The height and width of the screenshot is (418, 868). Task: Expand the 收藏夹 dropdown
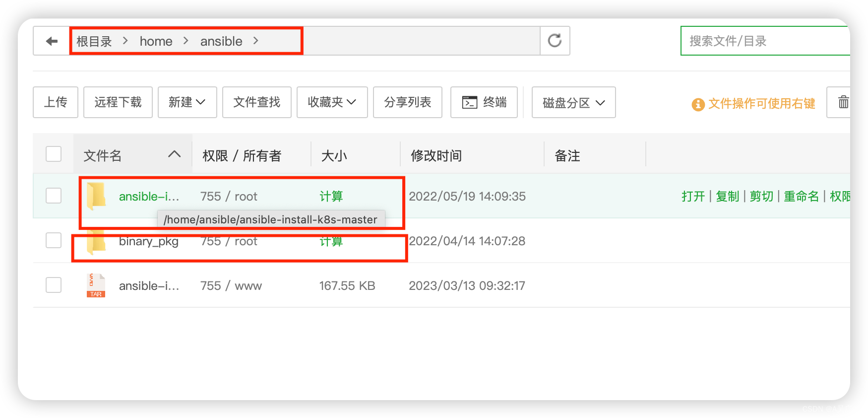(332, 102)
